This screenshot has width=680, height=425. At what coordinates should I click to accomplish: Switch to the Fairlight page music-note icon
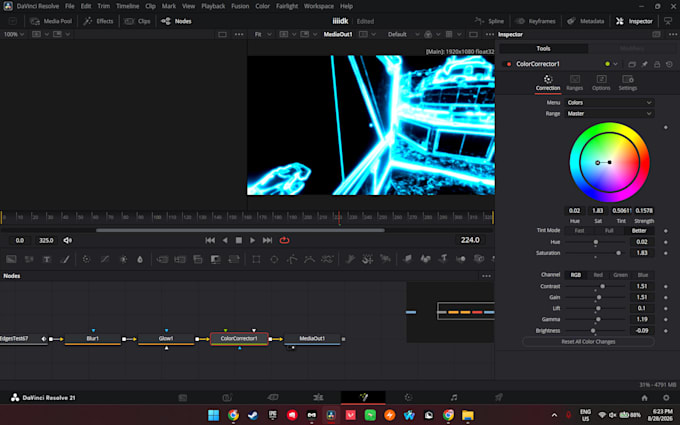tap(454, 397)
